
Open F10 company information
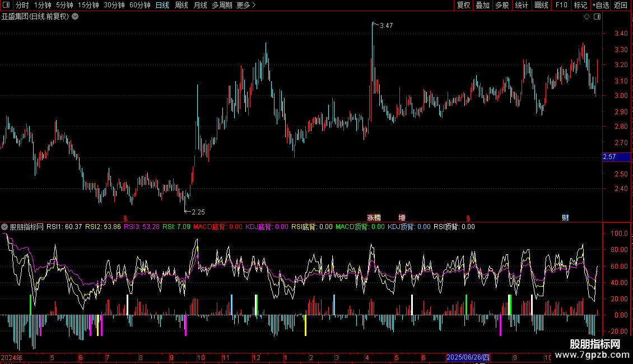pos(561,5)
